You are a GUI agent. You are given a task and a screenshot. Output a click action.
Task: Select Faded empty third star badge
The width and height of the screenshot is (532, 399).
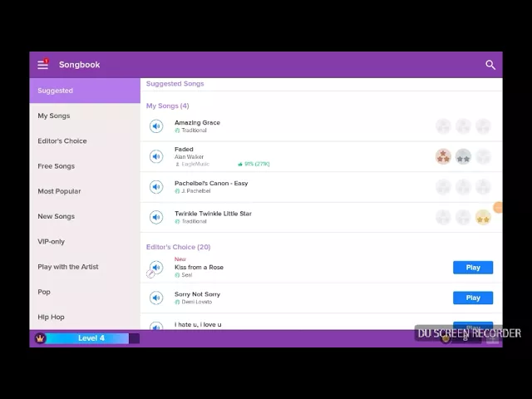(x=483, y=157)
